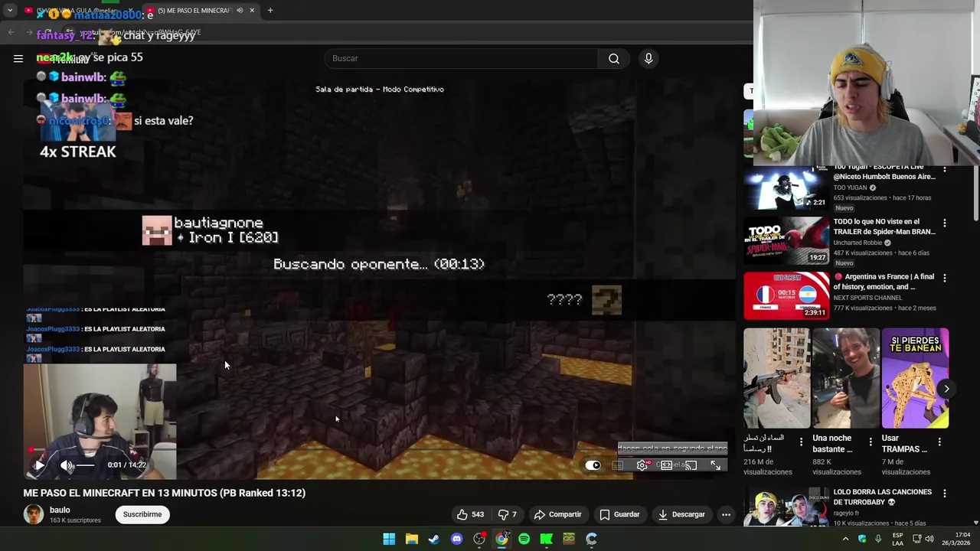
Task: Subscribe using the Suscribirme button
Action: click(x=142, y=514)
